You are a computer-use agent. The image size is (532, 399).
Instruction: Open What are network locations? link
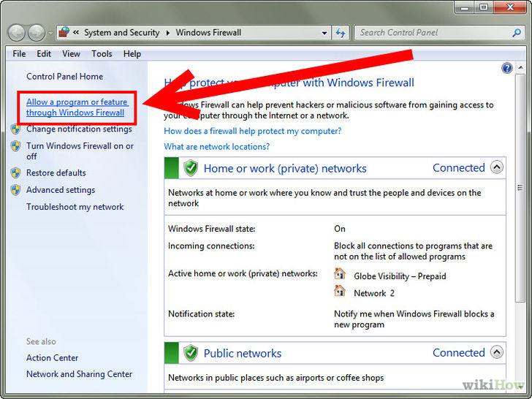click(x=216, y=147)
